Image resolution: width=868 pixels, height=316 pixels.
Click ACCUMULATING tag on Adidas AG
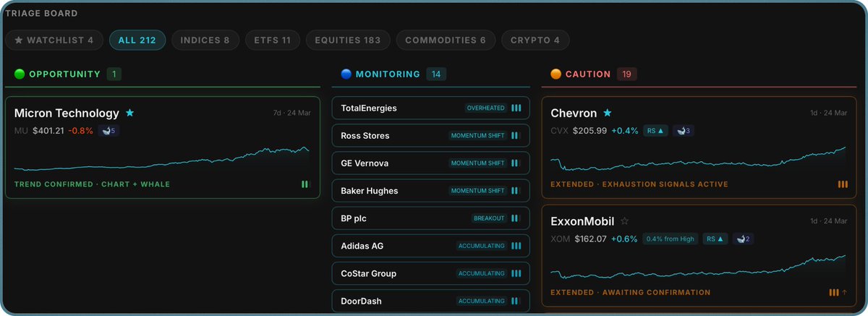[x=481, y=246]
